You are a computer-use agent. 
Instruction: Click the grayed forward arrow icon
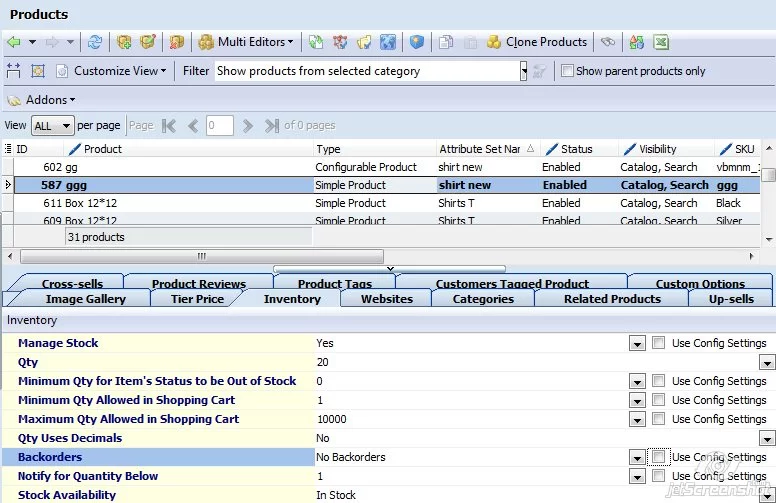[x=52, y=43]
